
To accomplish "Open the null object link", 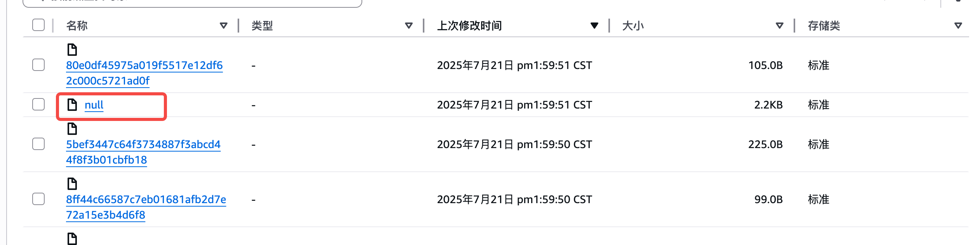I will pyautogui.click(x=94, y=105).
